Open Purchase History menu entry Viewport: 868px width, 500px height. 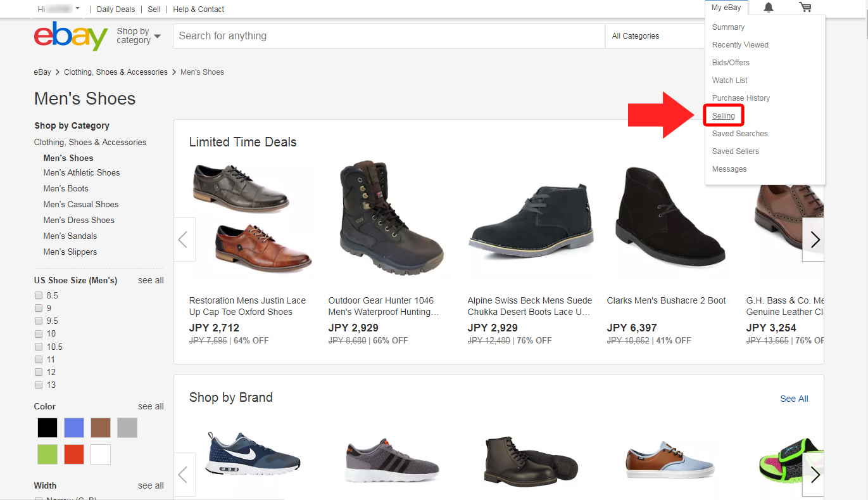741,98
